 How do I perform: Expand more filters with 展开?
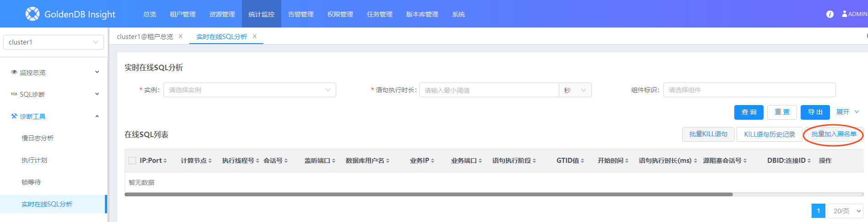click(x=847, y=112)
